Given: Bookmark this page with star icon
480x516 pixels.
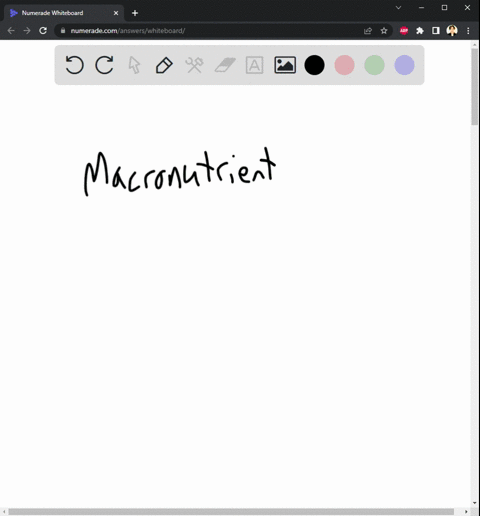Looking at the screenshot, I should coord(384,31).
